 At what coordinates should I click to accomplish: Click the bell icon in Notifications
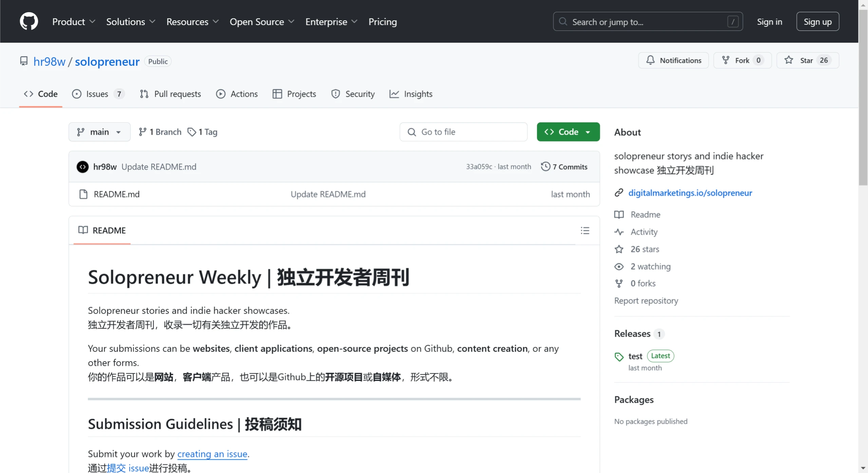pos(650,60)
